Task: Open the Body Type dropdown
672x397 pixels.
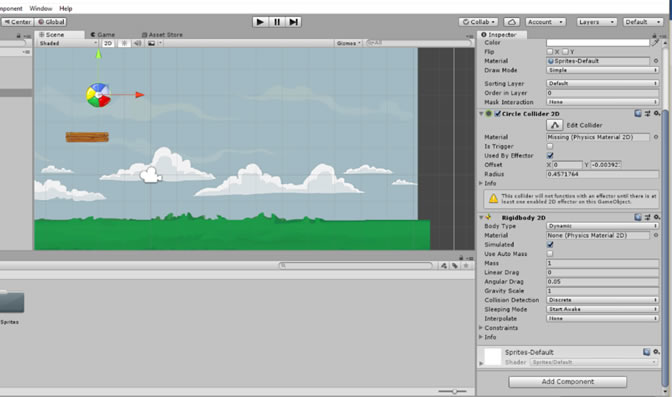Action: (x=602, y=226)
